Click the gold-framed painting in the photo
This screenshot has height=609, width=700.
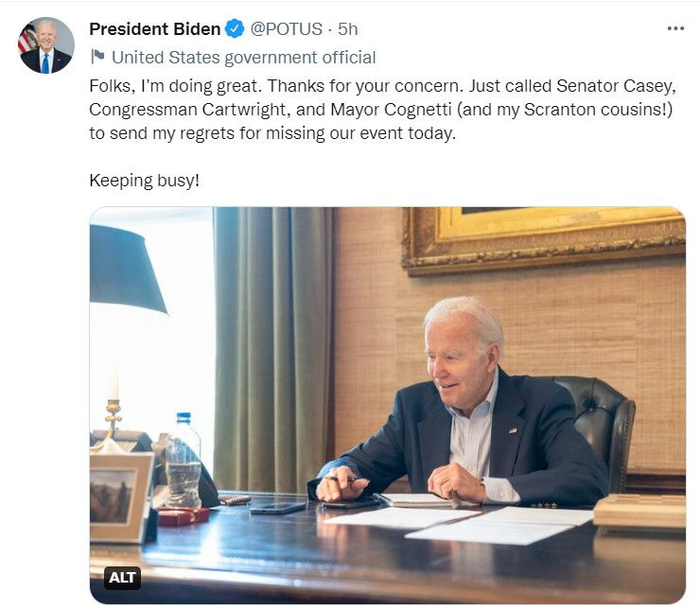pyautogui.click(x=543, y=240)
